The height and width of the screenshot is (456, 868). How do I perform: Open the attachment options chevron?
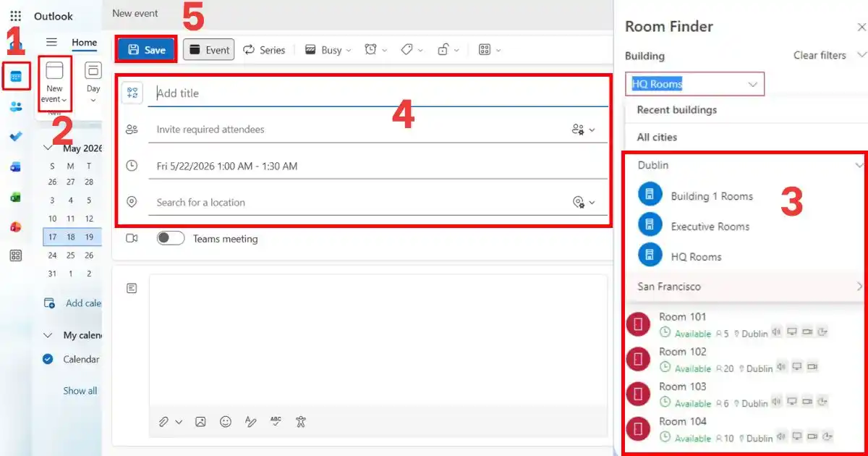[179, 421]
